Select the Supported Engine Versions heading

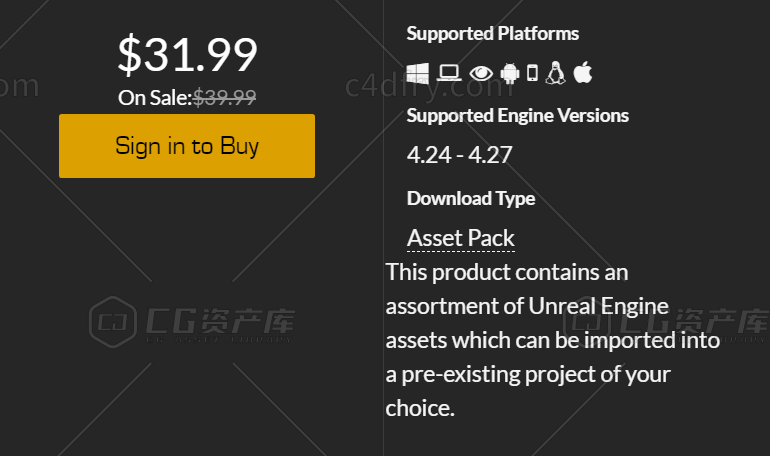pos(518,116)
